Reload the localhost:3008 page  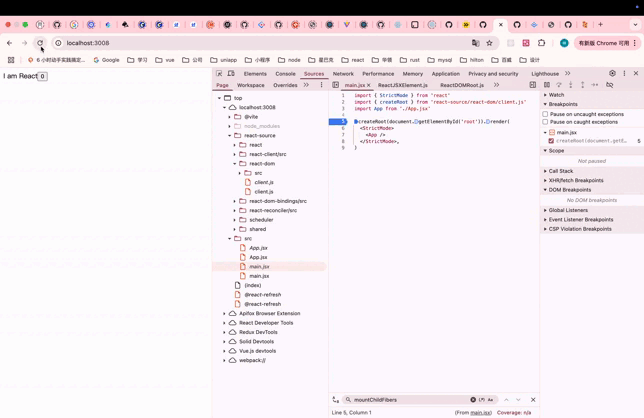pyautogui.click(x=40, y=43)
